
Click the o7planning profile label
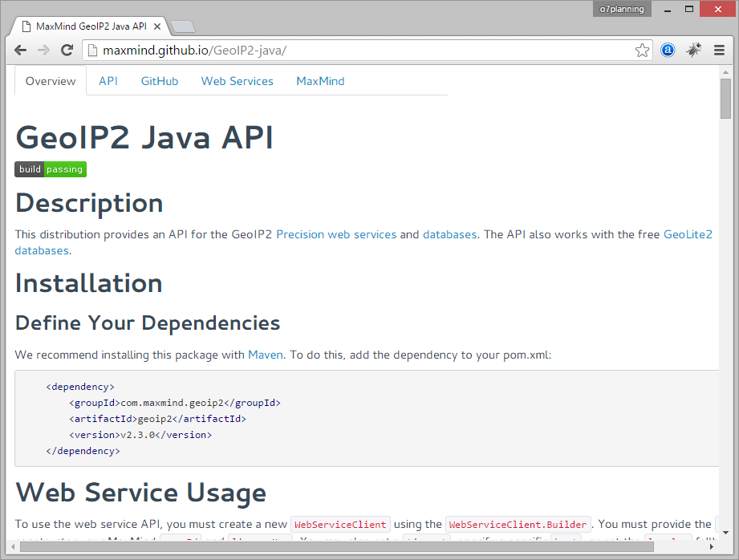(622, 9)
